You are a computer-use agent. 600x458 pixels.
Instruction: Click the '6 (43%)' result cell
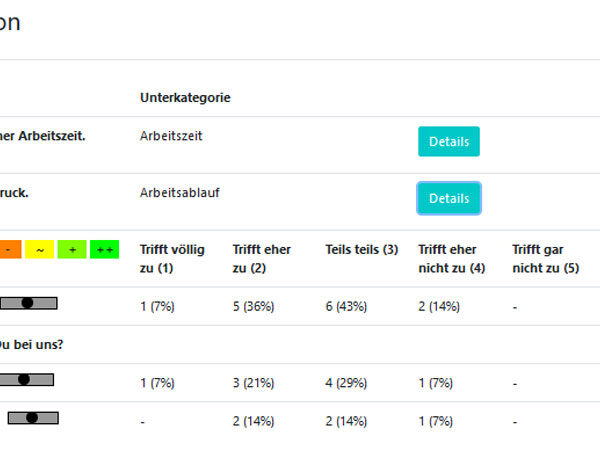pos(349,307)
